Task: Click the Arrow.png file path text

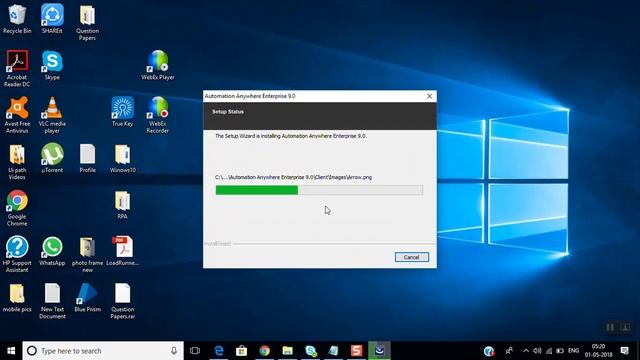Action: point(293,177)
